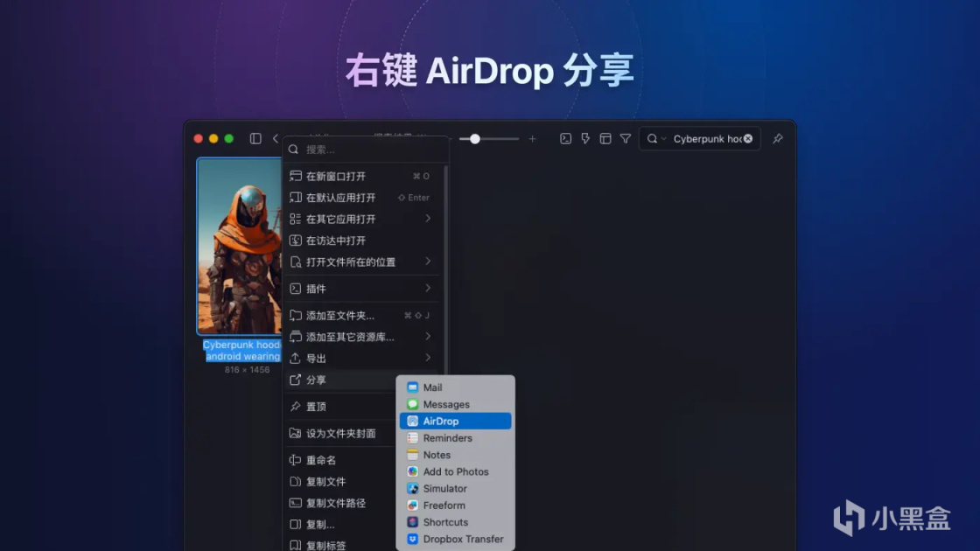Expand the 导出 submenu

tap(362, 358)
